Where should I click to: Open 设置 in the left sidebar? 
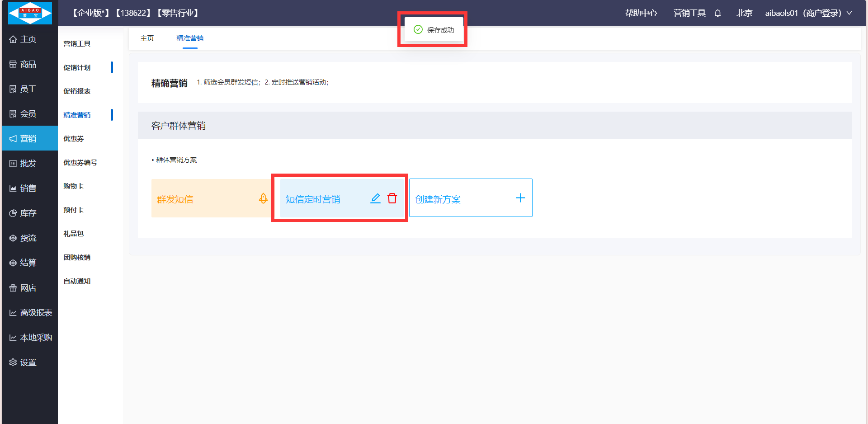click(28, 363)
